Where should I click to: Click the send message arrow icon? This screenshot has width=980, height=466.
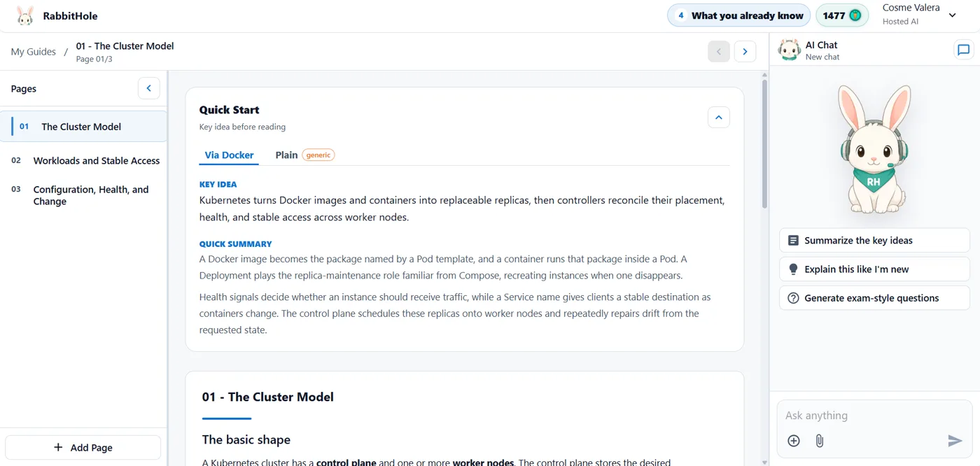tap(955, 440)
